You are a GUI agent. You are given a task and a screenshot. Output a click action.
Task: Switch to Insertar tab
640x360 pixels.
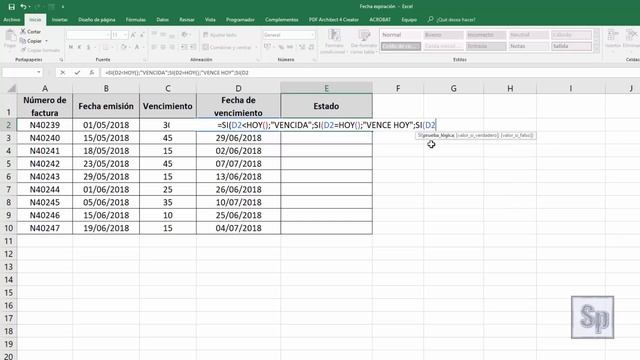(x=60, y=20)
